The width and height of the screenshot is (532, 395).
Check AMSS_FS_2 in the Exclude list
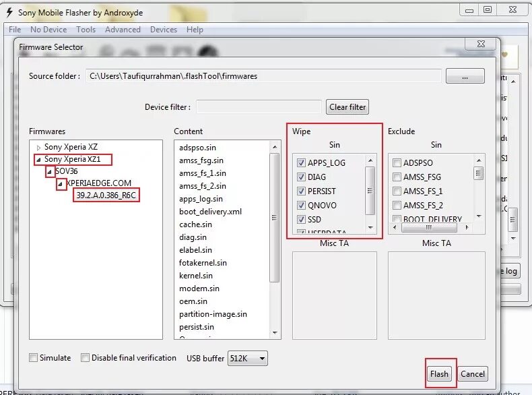pos(397,205)
